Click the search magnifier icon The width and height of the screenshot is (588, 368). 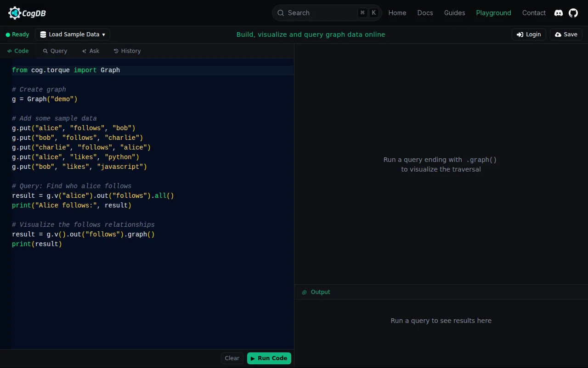(x=281, y=13)
